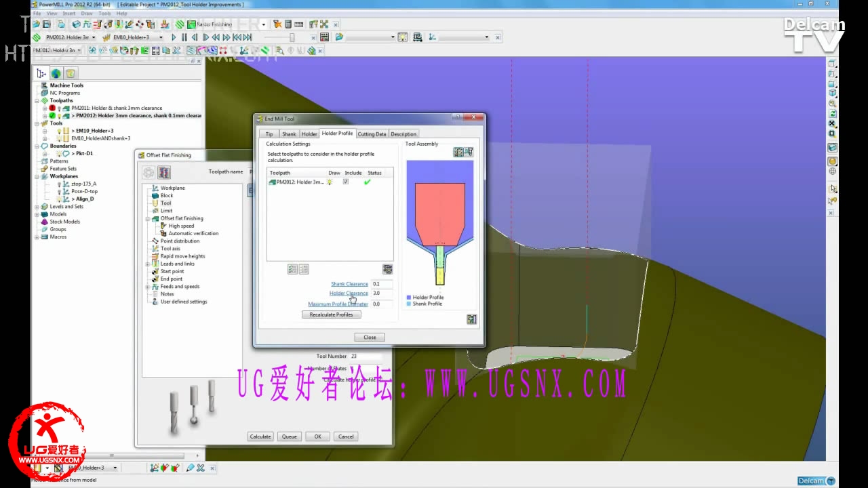Click the ball nose tool image in dialog

coord(193,405)
